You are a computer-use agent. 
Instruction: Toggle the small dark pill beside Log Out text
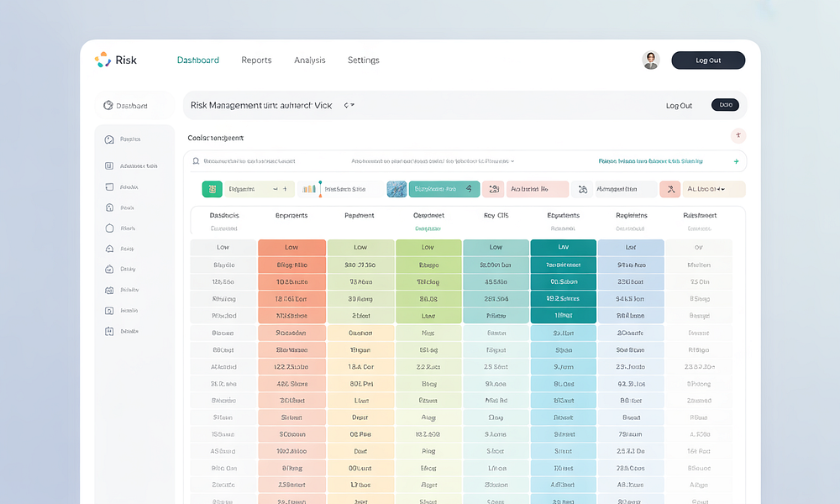tap(725, 105)
